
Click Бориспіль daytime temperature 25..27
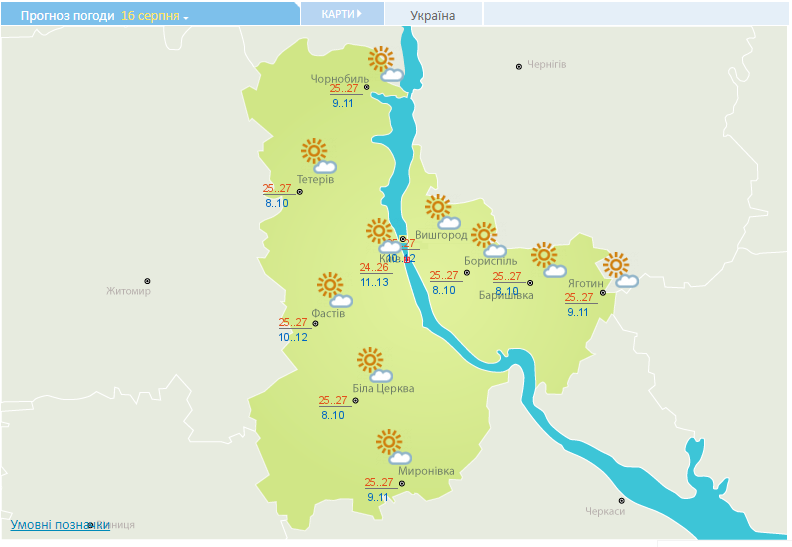click(x=444, y=276)
